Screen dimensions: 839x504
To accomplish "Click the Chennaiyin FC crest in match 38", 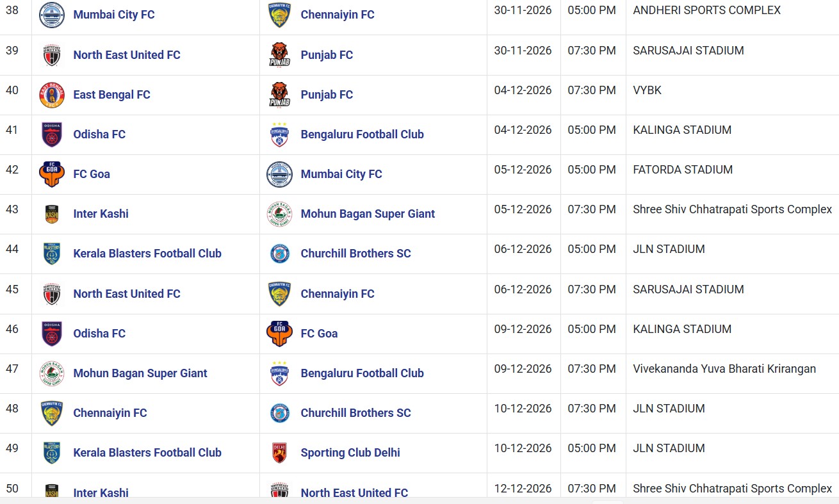I will (279, 14).
